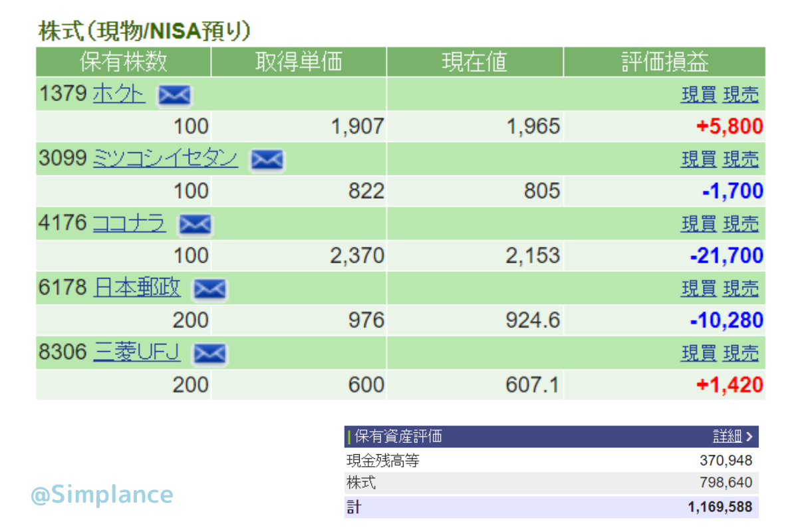Image resolution: width=798 pixels, height=532 pixels.
Task: Click the 評価損益 column header
Action: 664,63
